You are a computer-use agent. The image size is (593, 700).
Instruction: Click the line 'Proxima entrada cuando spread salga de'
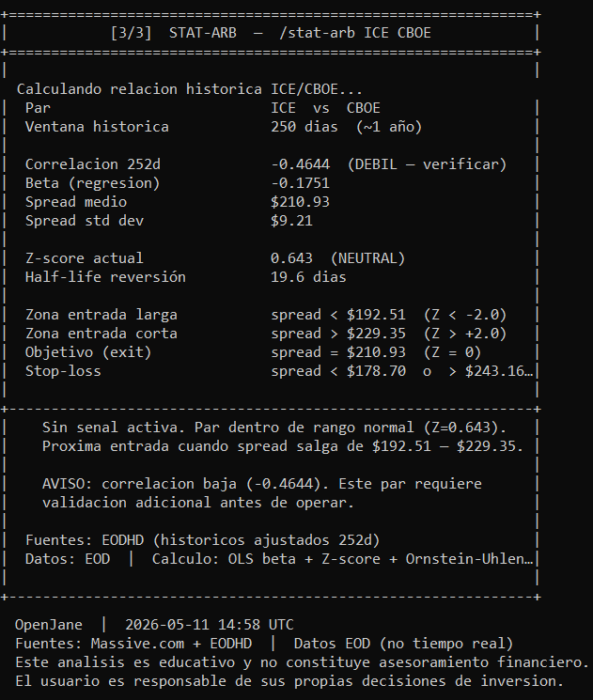(283, 446)
